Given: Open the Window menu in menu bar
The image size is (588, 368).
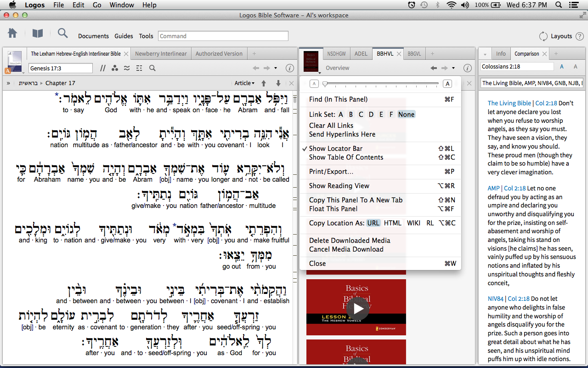Looking at the screenshot, I should pos(122,5).
